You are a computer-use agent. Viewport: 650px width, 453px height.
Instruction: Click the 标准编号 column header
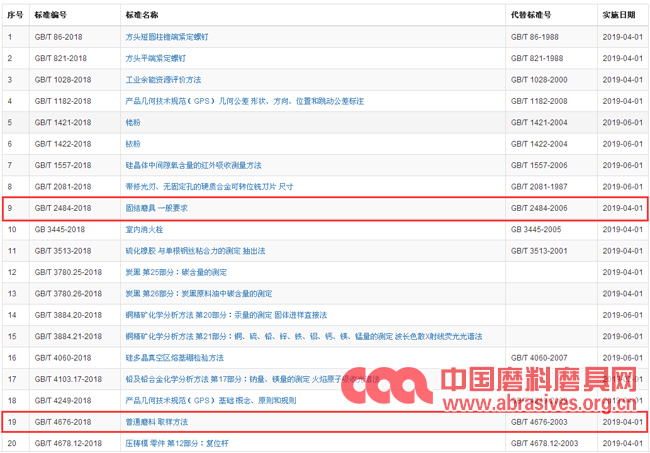pyautogui.click(x=51, y=16)
